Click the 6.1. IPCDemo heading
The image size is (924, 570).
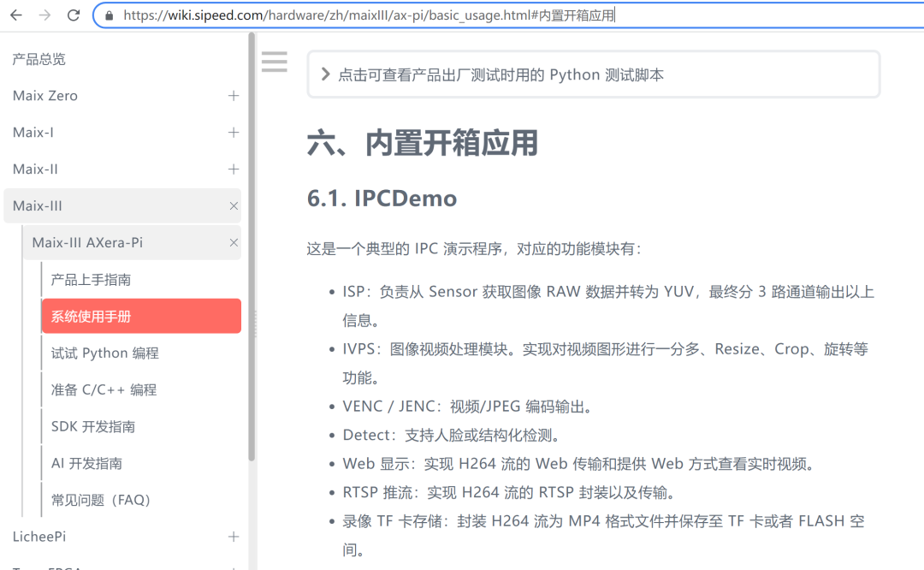point(382,199)
